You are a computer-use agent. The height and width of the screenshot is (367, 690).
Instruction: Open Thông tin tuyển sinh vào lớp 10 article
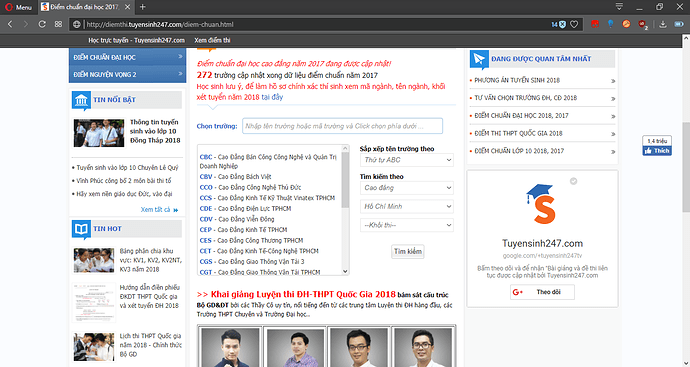click(155, 131)
